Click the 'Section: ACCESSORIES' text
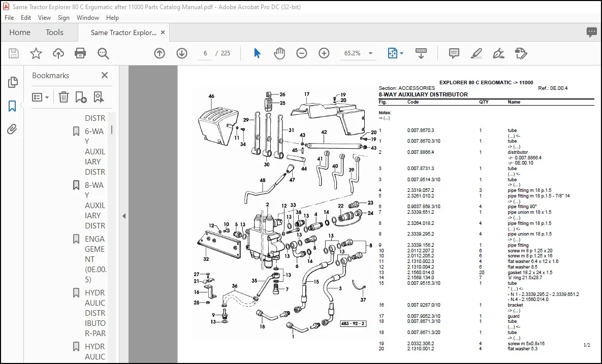Viewport: 602px width, 364px height. [x=406, y=88]
